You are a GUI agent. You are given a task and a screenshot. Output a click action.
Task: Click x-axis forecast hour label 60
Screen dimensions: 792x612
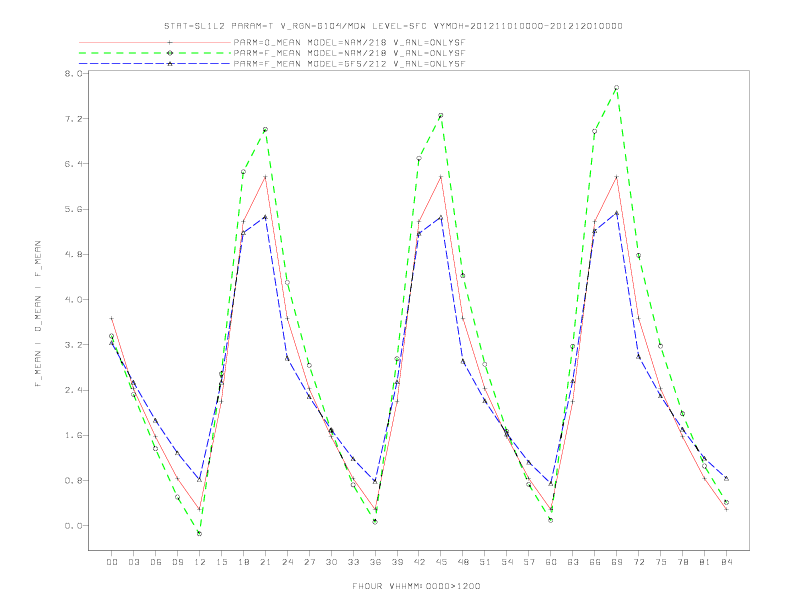pos(551,562)
